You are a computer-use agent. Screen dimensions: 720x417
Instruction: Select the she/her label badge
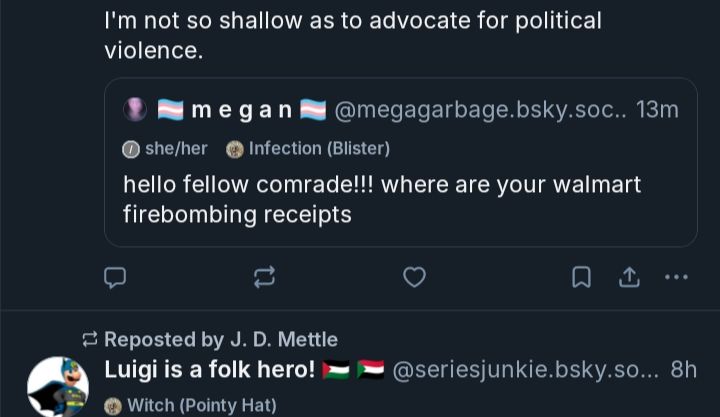point(166,149)
